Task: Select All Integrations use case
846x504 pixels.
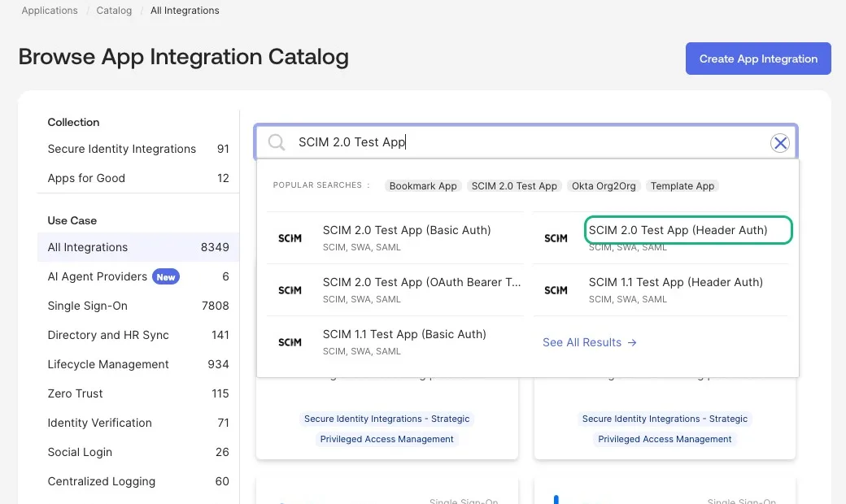Action: point(138,247)
